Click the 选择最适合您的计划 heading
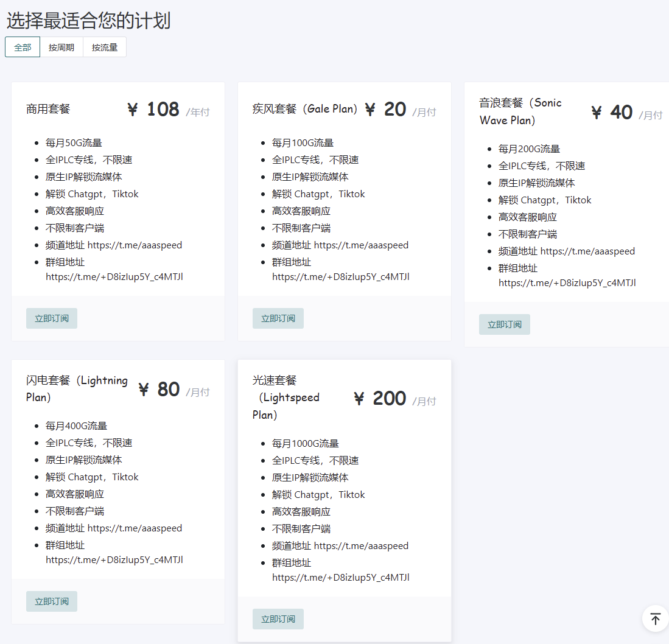Viewport: 669px width, 644px height. 88,20
